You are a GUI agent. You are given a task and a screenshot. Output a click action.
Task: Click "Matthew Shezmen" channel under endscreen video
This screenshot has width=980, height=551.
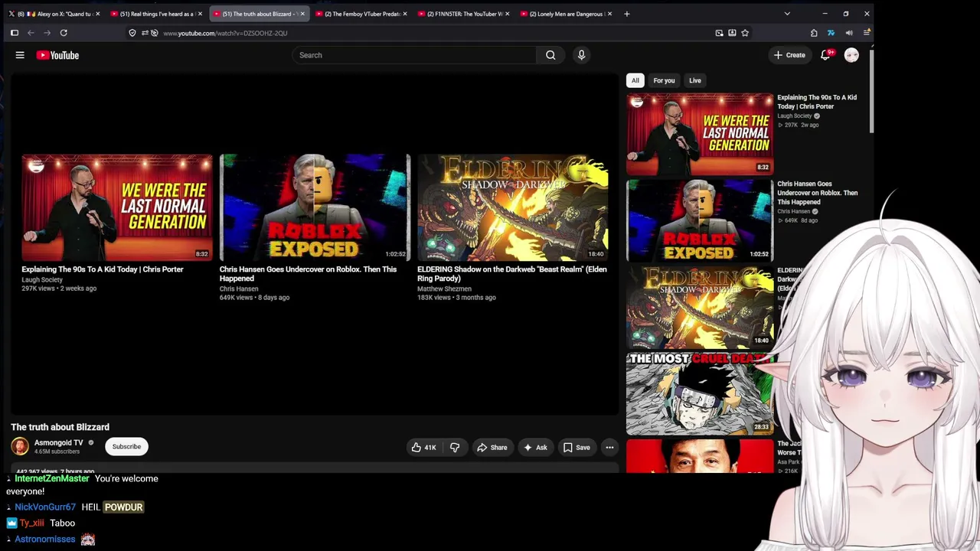(444, 289)
